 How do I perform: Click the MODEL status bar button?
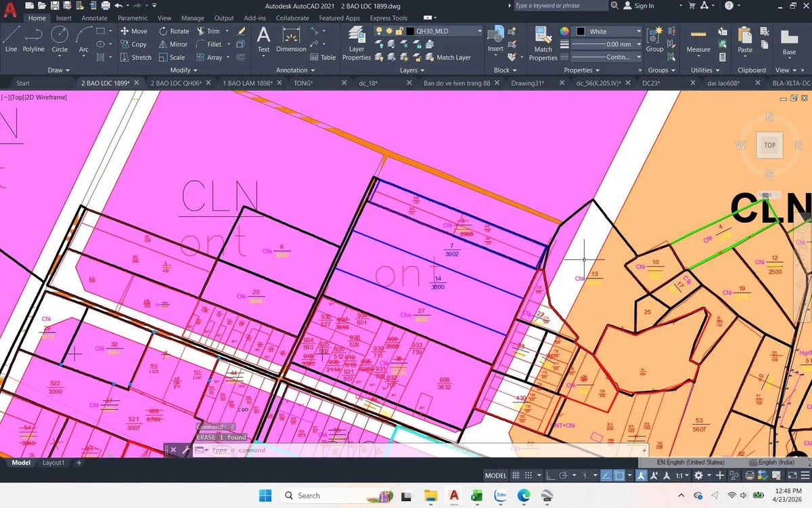click(496, 475)
